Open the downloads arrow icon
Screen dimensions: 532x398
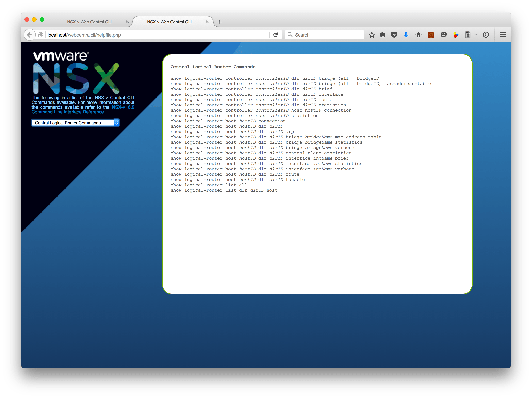point(406,35)
